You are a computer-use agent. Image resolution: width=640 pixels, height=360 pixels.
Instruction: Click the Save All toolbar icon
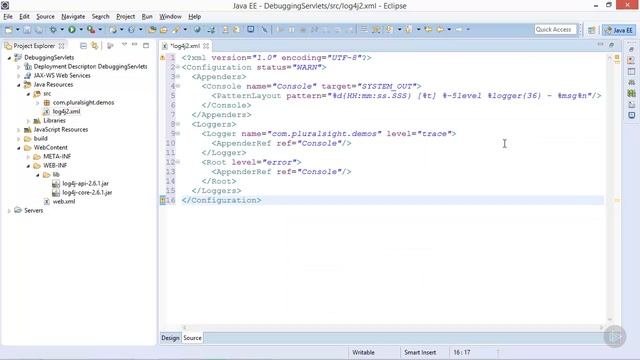[x=39, y=29]
